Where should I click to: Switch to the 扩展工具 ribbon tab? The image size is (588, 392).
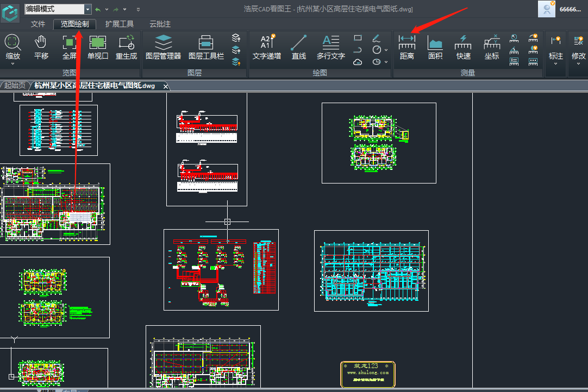120,24
